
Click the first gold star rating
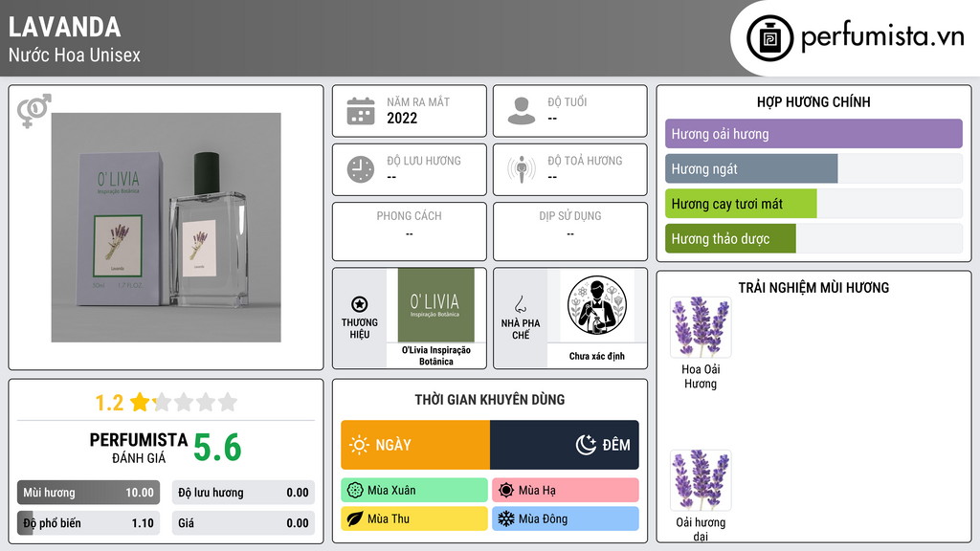point(140,402)
